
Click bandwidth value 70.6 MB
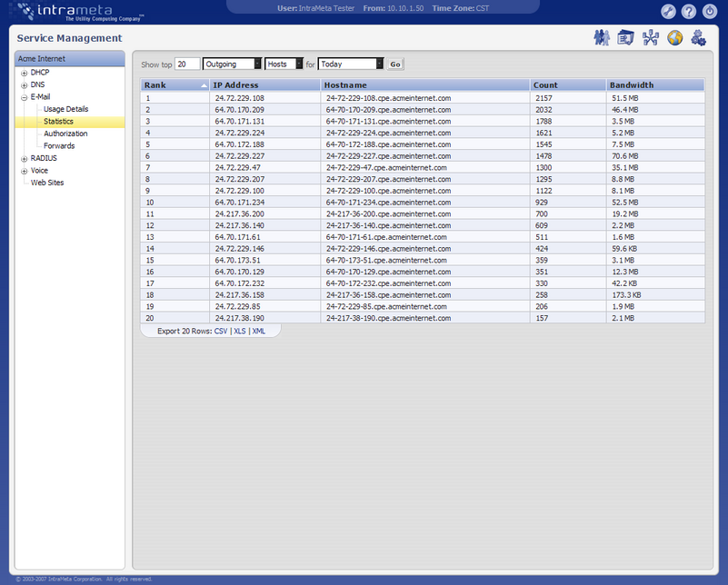624,156
